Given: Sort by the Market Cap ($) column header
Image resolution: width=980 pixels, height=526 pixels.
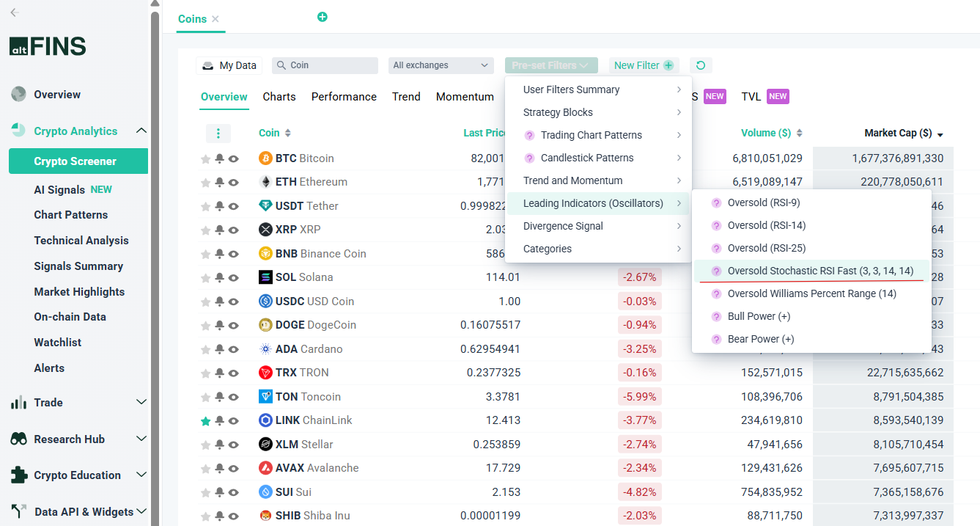Looking at the screenshot, I should 898,134.
